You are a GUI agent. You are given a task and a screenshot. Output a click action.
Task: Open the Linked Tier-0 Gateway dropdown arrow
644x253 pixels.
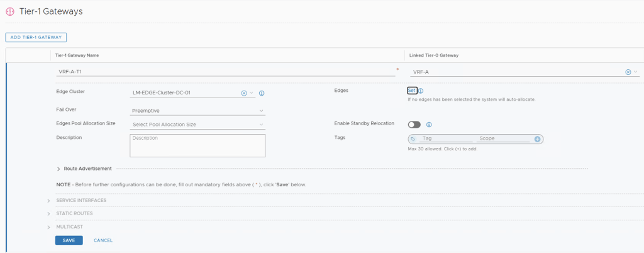(636, 72)
